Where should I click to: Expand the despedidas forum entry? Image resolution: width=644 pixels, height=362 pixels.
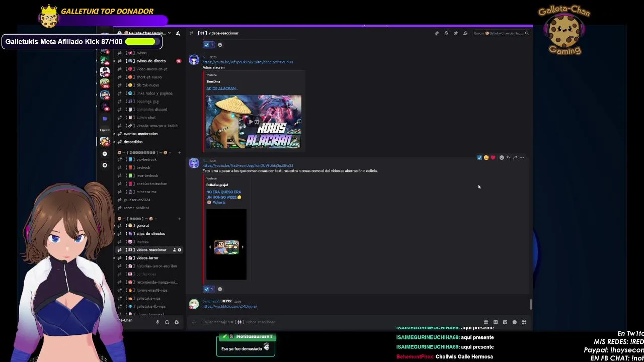pos(114,142)
